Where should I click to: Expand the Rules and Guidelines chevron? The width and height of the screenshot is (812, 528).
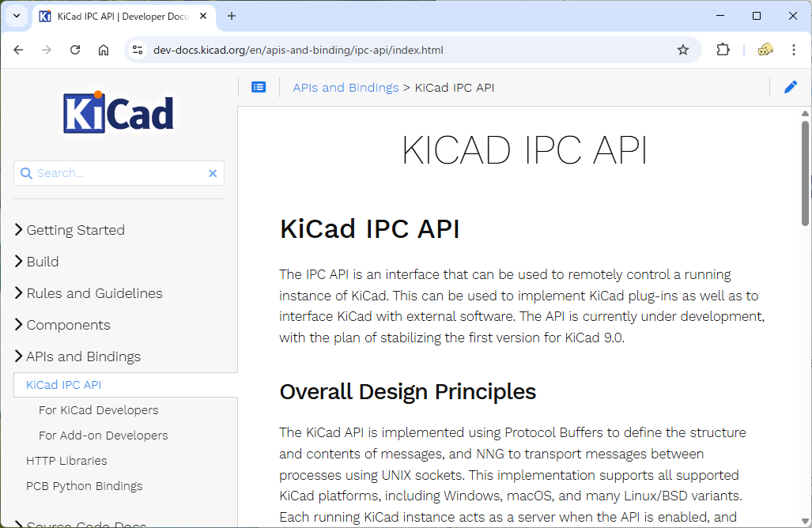coord(19,293)
